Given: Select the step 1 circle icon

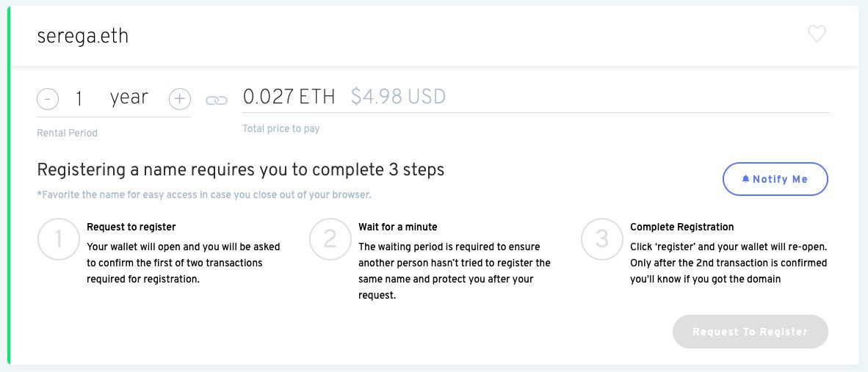Looking at the screenshot, I should tap(59, 239).
